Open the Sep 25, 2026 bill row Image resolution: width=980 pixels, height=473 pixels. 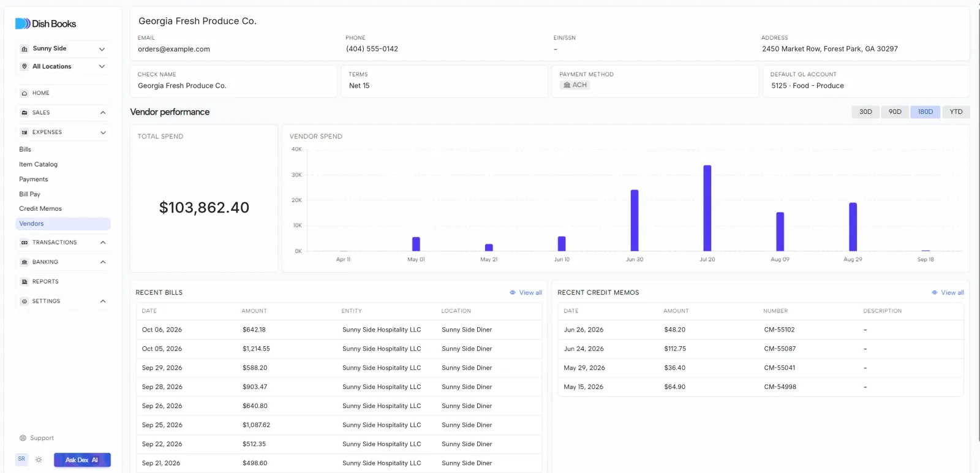click(x=339, y=425)
